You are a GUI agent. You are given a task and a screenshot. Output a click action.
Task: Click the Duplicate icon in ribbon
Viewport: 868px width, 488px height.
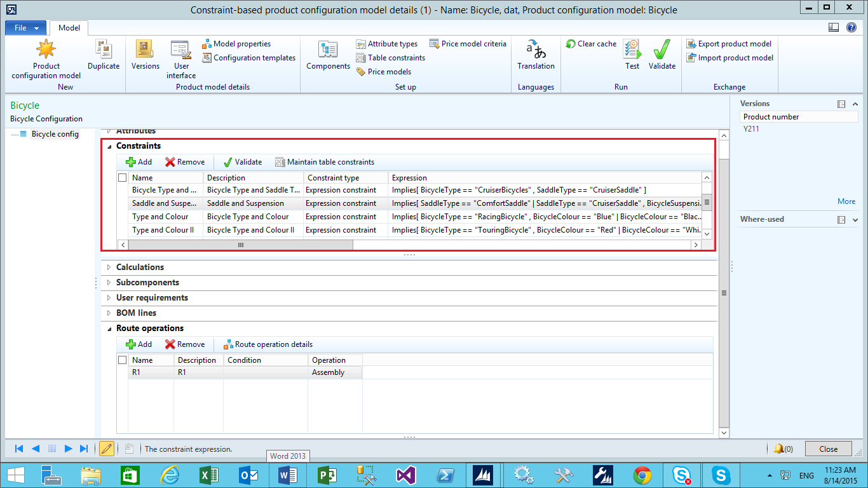pos(104,55)
